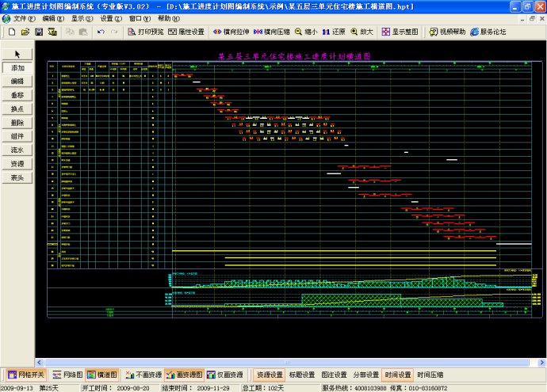Viewport: 547px width, 392px height.
Task: Open the 窗口 menu
Action: click(140, 18)
